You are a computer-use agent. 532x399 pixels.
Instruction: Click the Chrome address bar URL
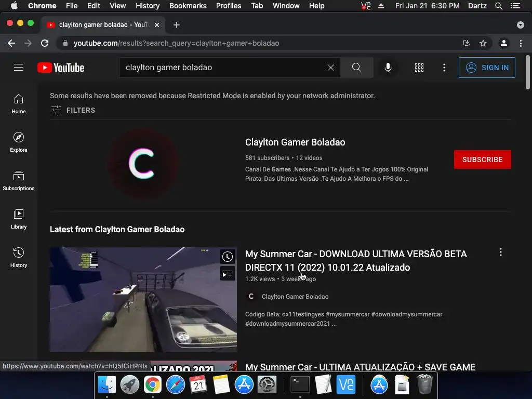click(x=177, y=43)
